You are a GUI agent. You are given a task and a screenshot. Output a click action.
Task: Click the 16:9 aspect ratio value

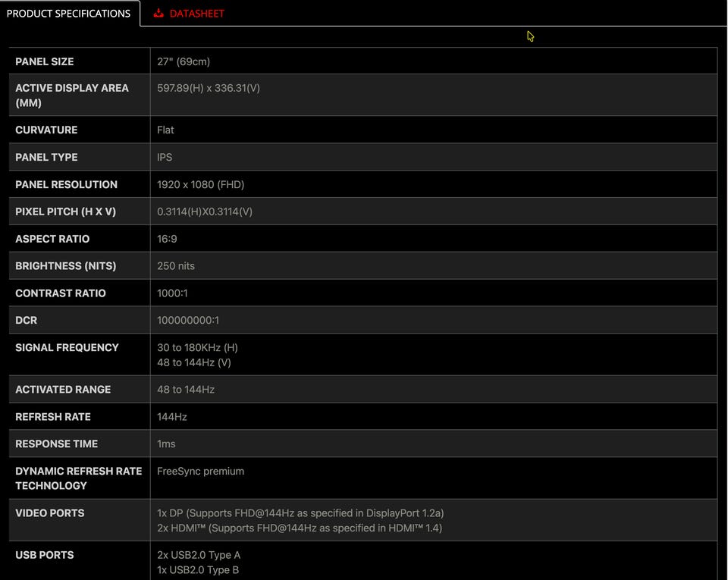click(x=167, y=239)
